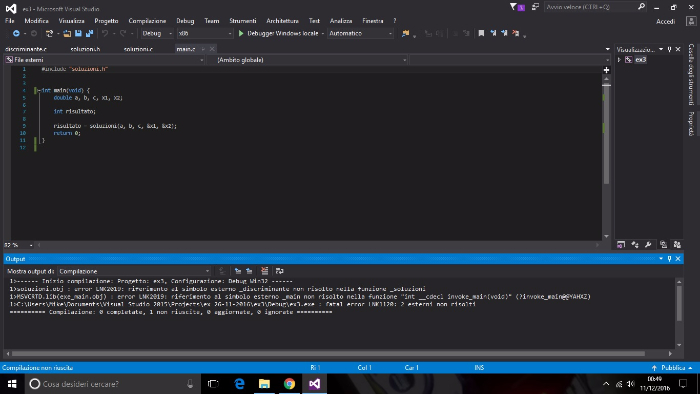
Task: Close the Output panel
Action: tap(678, 259)
